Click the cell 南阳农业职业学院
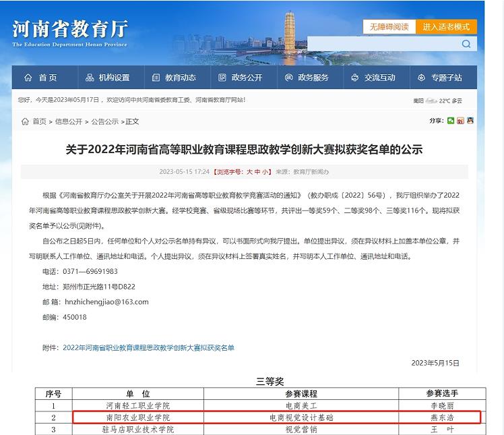 click(138, 417)
